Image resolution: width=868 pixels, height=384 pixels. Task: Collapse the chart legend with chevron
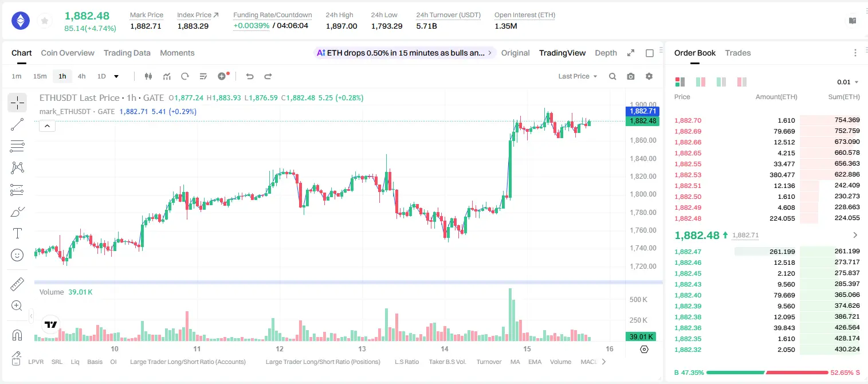coord(47,126)
